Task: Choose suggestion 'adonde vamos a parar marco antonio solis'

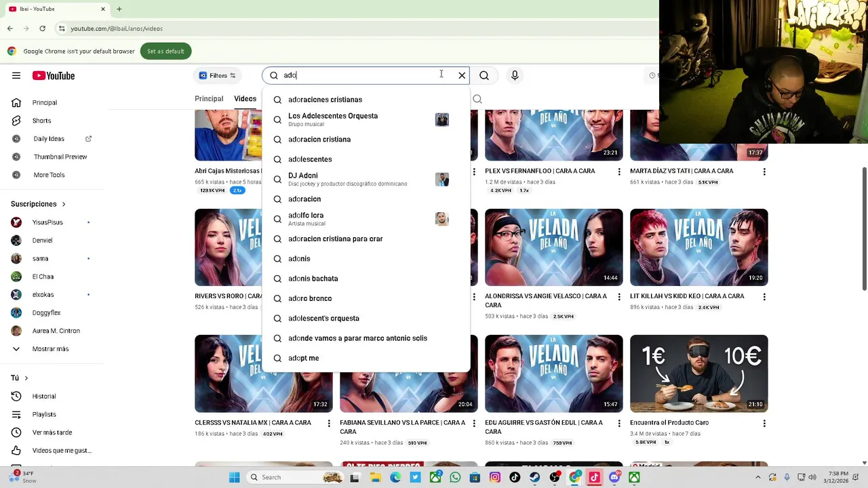Action: [x=366, y=338]
